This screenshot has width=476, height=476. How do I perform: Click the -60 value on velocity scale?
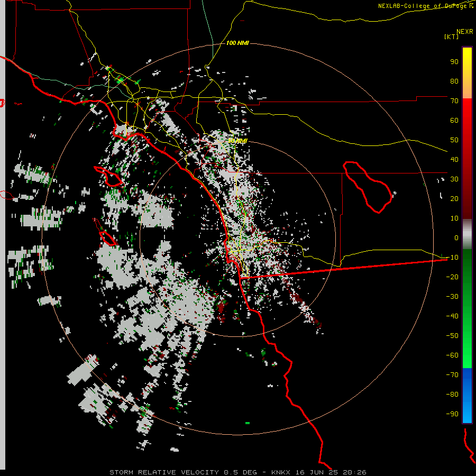tap(452, 355)
